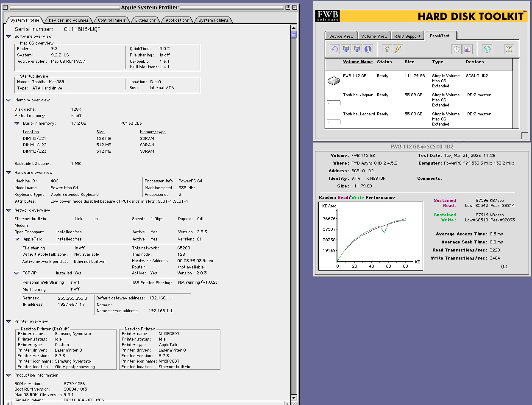
Task: Sort by the Volume Name column header
Action: [358, 62]
